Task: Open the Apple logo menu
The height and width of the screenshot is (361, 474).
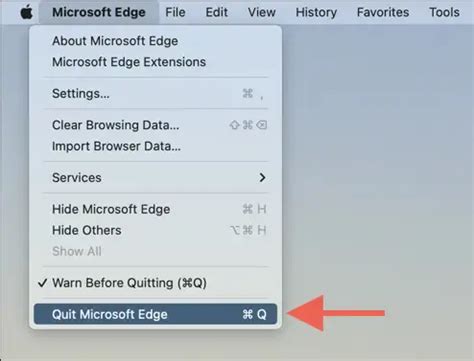Action: click(26, 12)
